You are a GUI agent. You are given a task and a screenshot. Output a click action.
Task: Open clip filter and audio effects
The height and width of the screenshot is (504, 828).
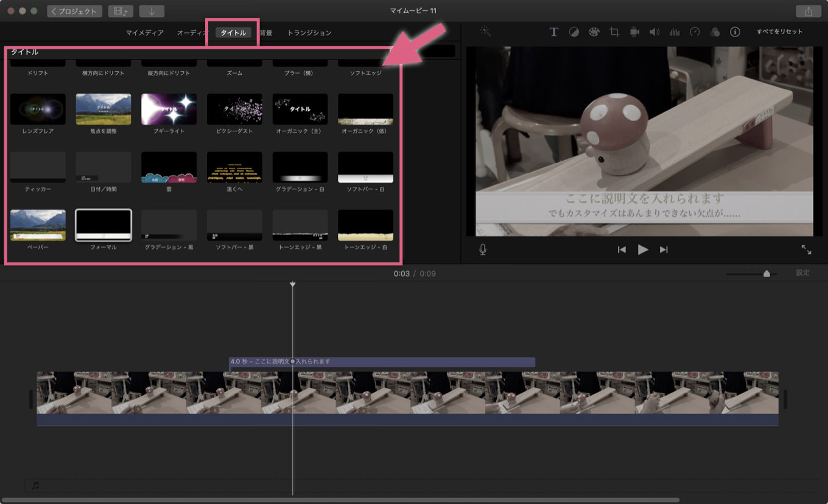pyautogui.click(x=715, y=32)
